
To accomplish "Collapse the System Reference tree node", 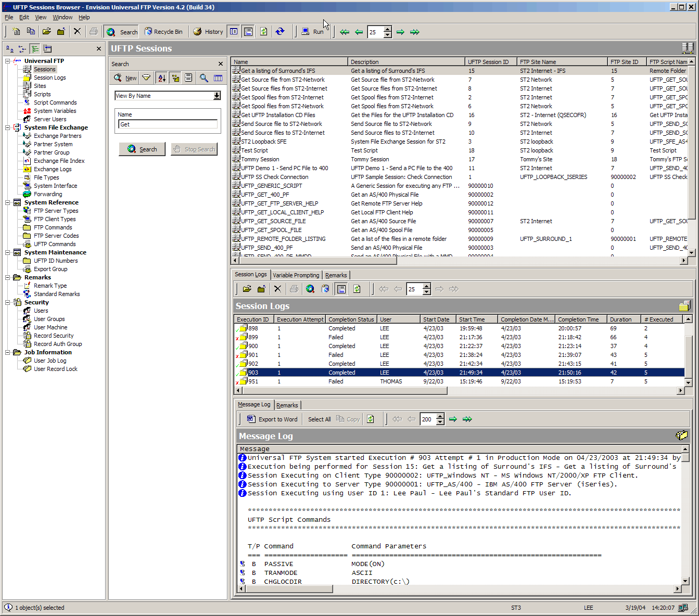I will coord(8,202).
